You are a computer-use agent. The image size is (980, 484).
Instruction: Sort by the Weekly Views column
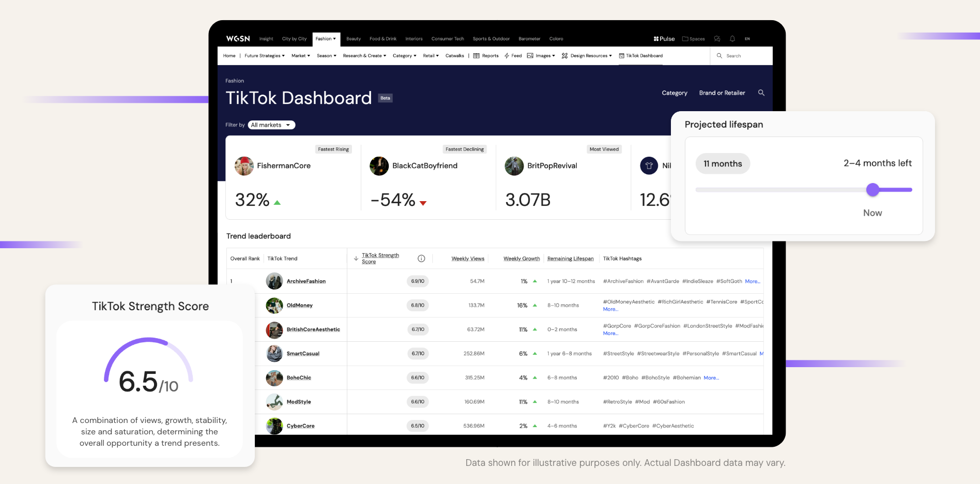(468, 259)
